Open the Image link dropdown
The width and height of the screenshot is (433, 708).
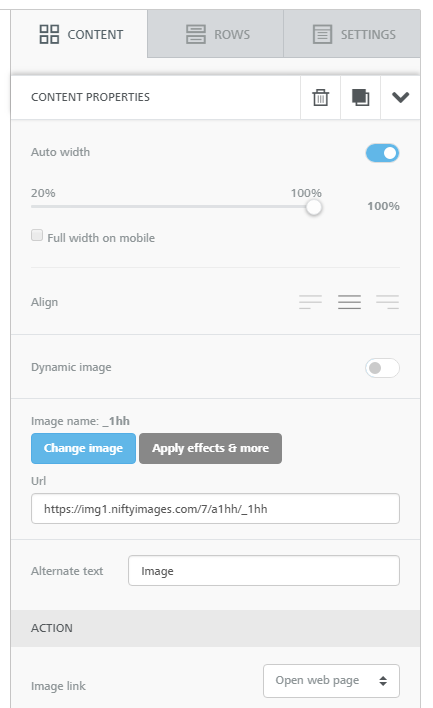click(x=331, y=680)
